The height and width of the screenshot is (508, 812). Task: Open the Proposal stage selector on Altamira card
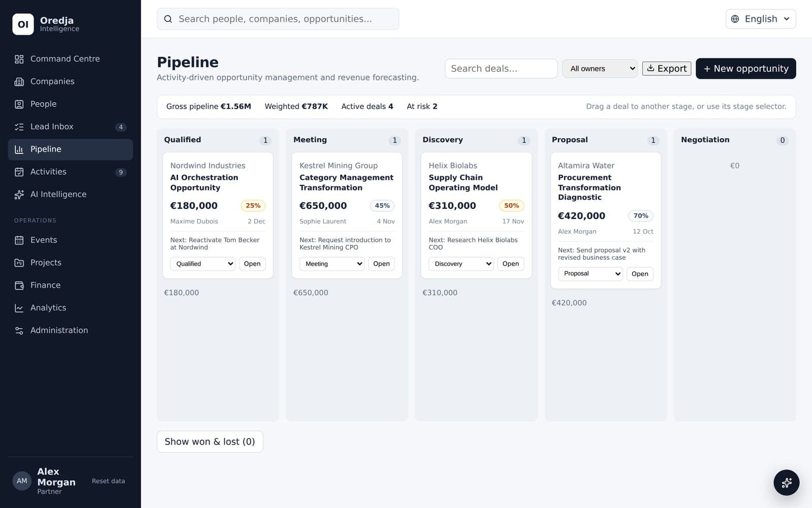[590, 274]
